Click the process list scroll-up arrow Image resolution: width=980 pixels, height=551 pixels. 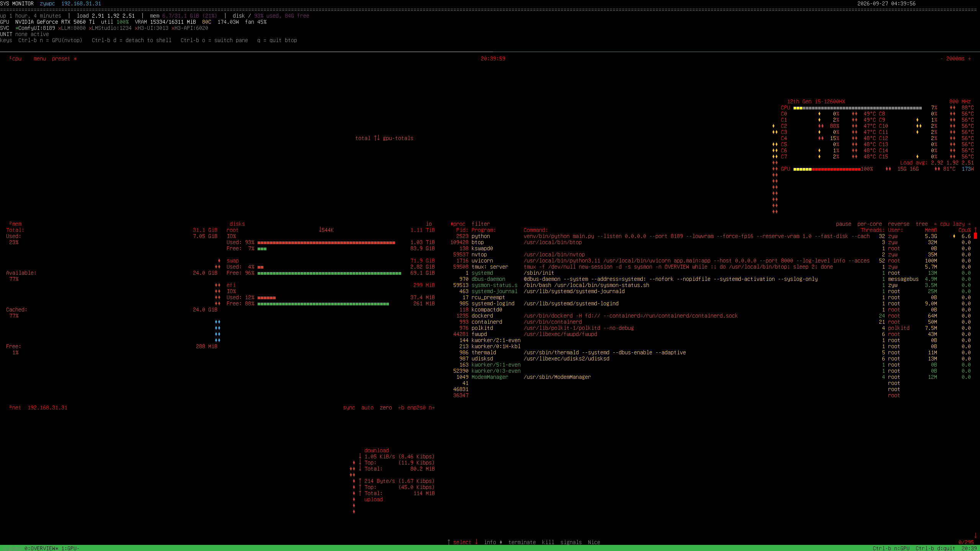point(975,230)
